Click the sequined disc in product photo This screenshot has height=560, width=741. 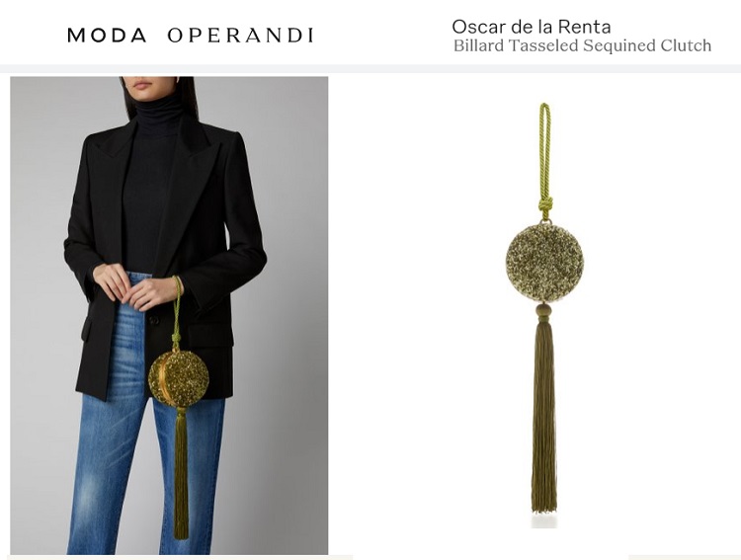(544, 263)
